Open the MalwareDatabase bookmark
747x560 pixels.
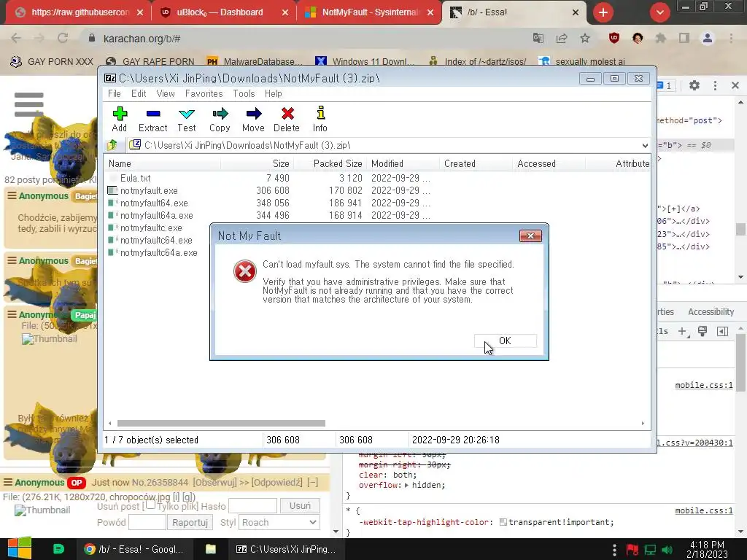coord(255,61)
